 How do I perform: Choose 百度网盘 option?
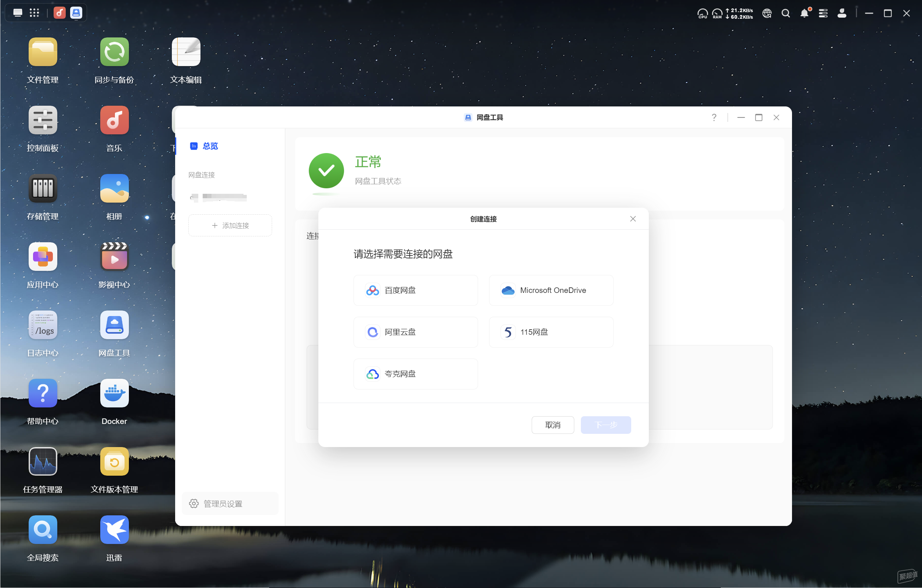pyautogui.click(x=415, y=290)
